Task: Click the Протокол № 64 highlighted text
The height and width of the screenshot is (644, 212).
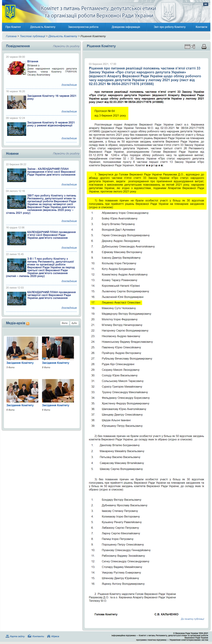Action: (x=104, y=111)
